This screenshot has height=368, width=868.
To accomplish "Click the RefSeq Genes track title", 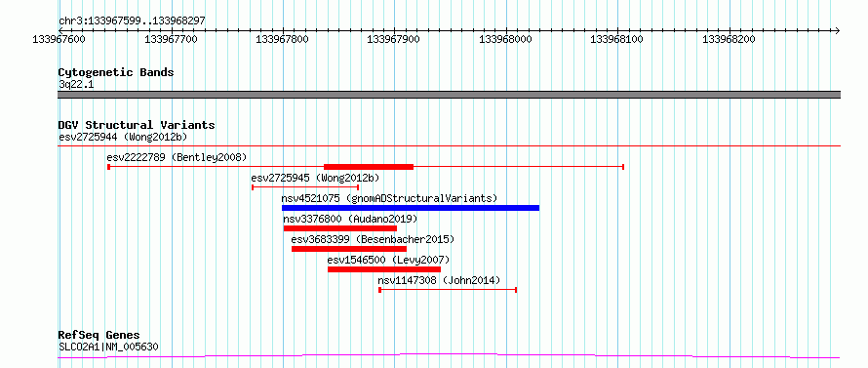I will tap(99, 336).
